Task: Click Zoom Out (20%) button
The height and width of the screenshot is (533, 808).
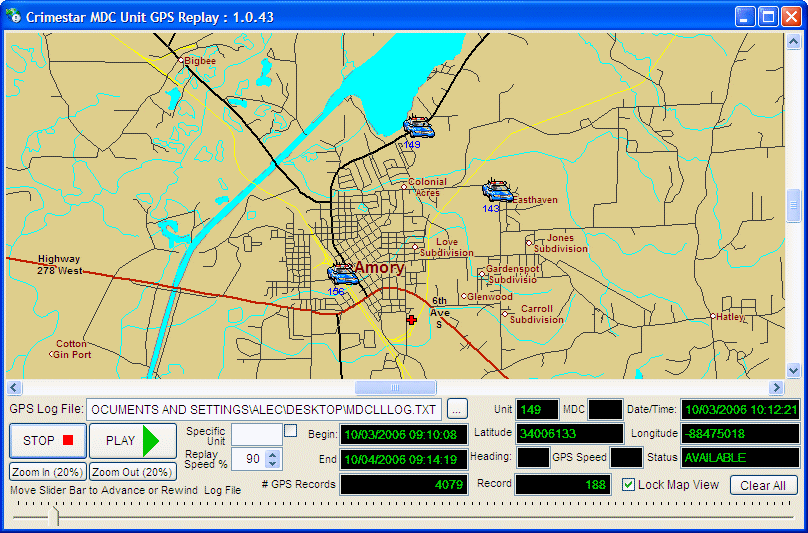Action: (x=132, y=472)
